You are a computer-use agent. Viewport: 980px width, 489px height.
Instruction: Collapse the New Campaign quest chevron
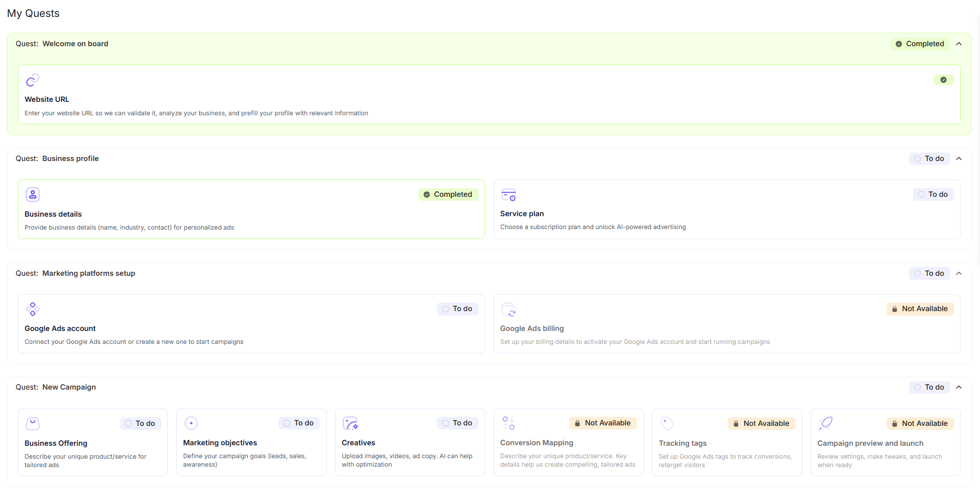point(959,387)
